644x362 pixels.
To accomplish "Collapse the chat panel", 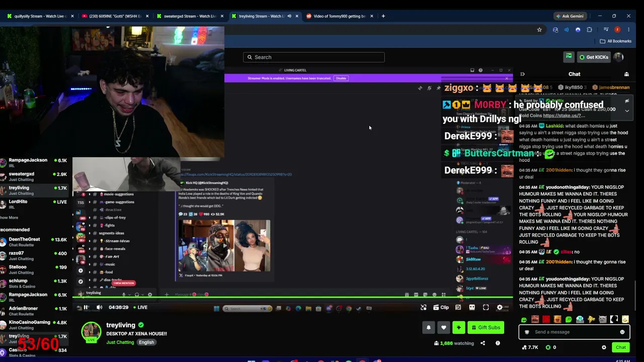I will pos(522,74).
